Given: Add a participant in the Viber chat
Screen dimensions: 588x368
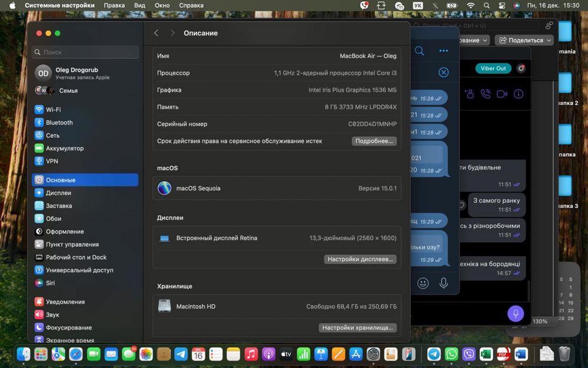Looking at the screenshot, I should (469, 94).
